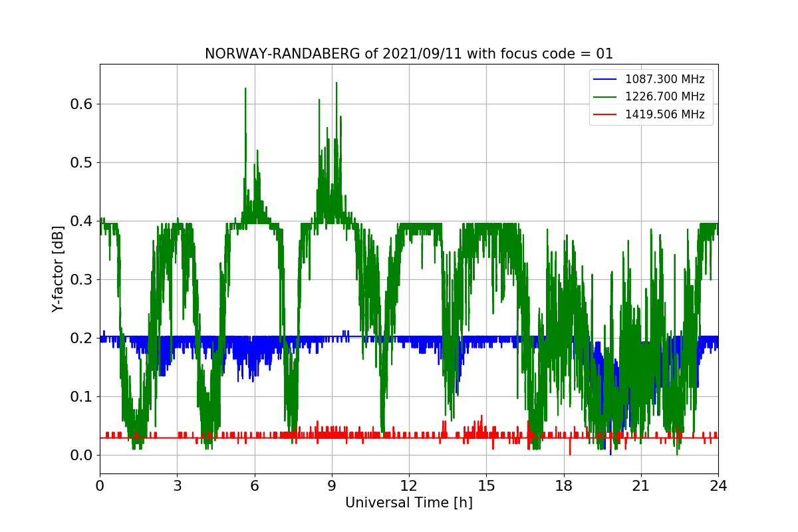Click y-axis tick label 0.5
Screen dimensions: 798x532
[81, 163]
